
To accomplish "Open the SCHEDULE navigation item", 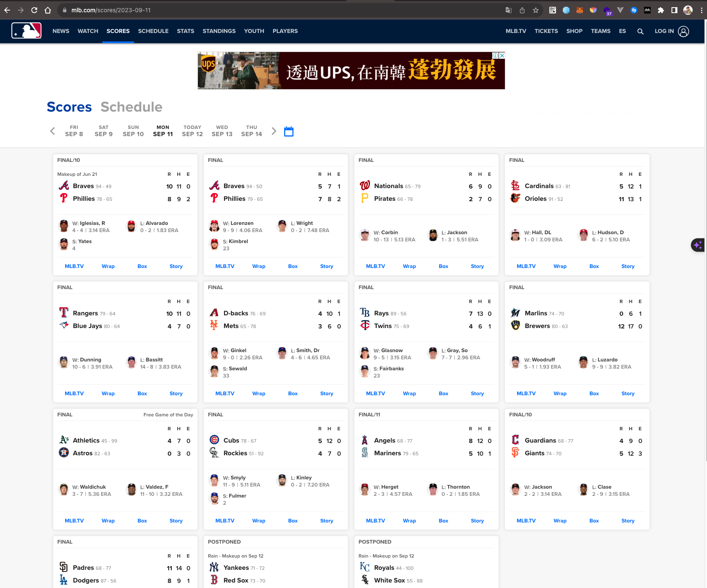I will (153, 31).
